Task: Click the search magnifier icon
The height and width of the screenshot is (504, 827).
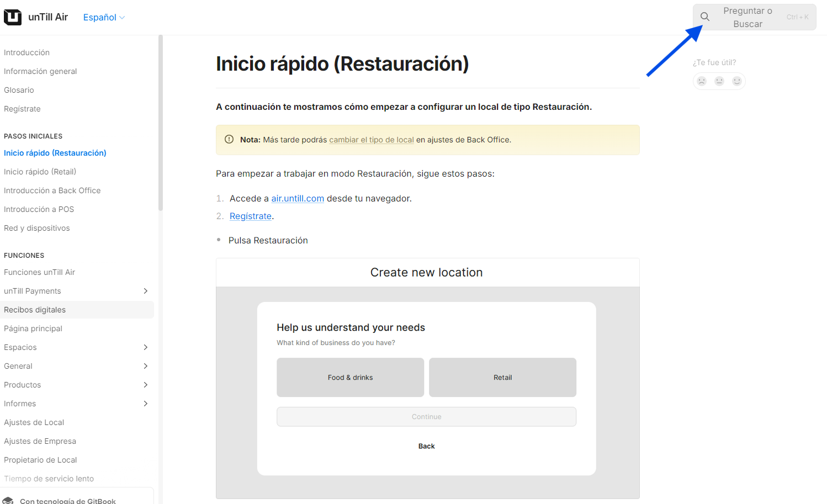Action: point(705,17)
